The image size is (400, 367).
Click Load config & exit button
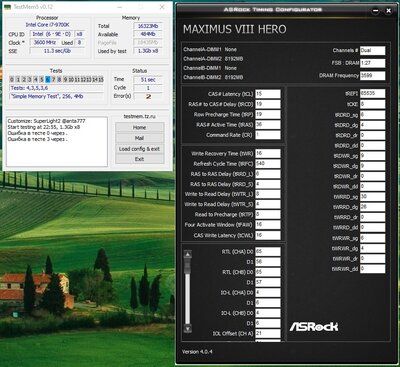[x=139, y=149]
